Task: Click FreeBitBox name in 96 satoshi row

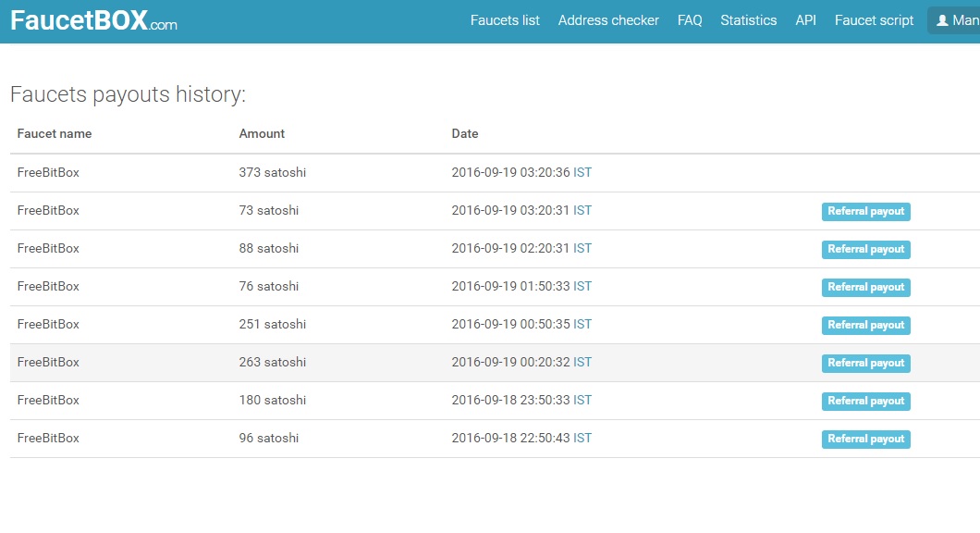Action: click(48, 439)
